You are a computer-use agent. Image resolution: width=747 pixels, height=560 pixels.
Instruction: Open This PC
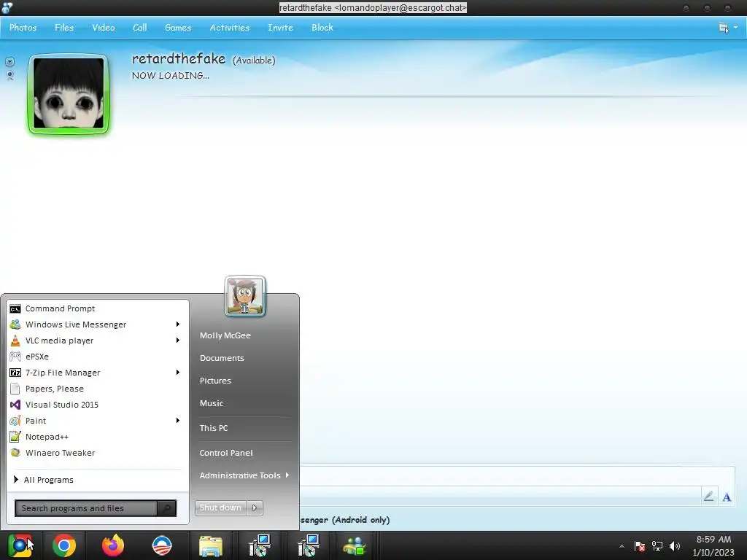pos(214,428)
